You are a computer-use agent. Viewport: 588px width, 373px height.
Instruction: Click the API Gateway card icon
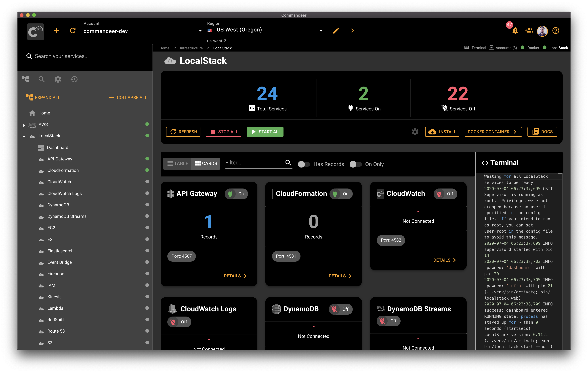click(170, 194)
